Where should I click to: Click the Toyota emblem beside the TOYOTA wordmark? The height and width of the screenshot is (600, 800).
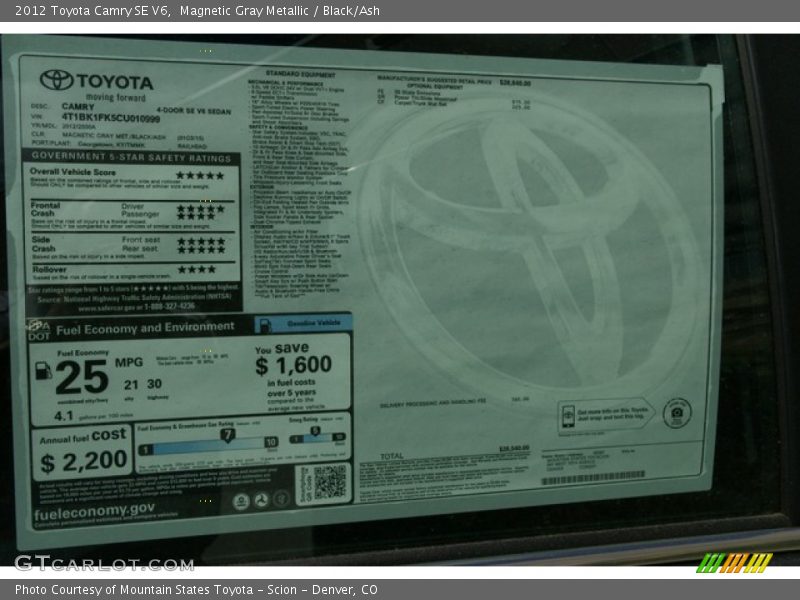pos(57,80)
